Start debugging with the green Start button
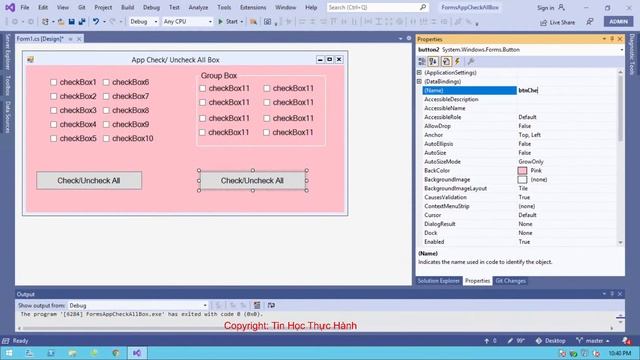This screenshot has width=640, height=360. click(228, 22)
